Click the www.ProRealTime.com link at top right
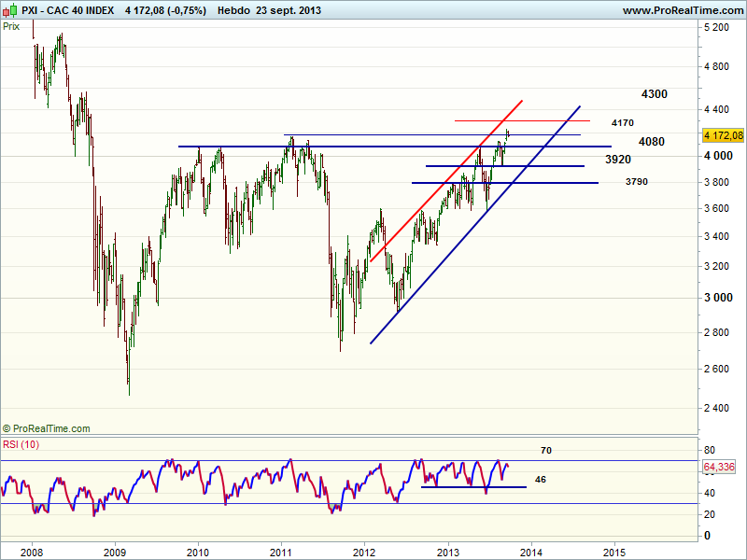Image resolution: width=747 pixels, height=560 pixels. point(682,9)
